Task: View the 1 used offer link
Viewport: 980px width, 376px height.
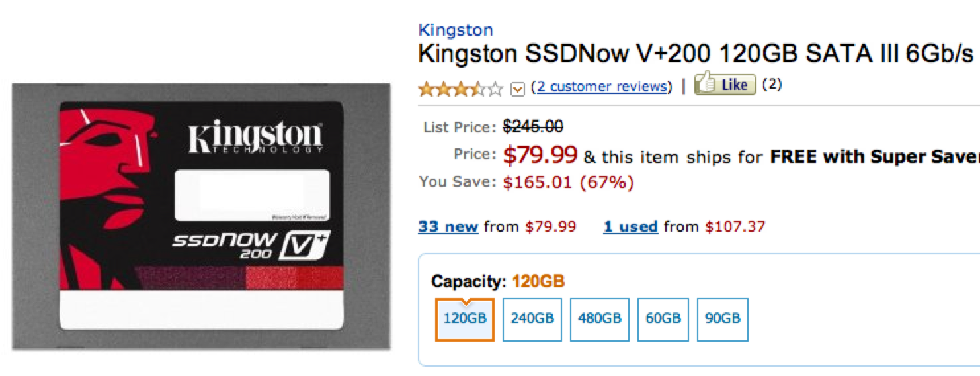Action: point(630,227)
